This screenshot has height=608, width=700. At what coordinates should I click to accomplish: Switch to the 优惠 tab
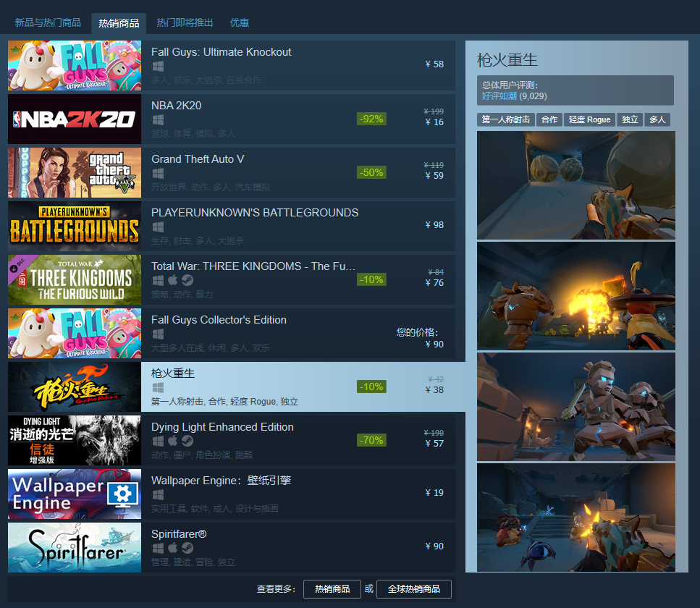pos(240,22)
